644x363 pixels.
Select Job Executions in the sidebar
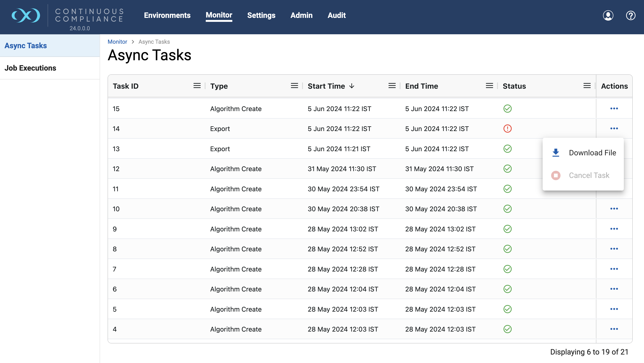click(x=31, y=68)
